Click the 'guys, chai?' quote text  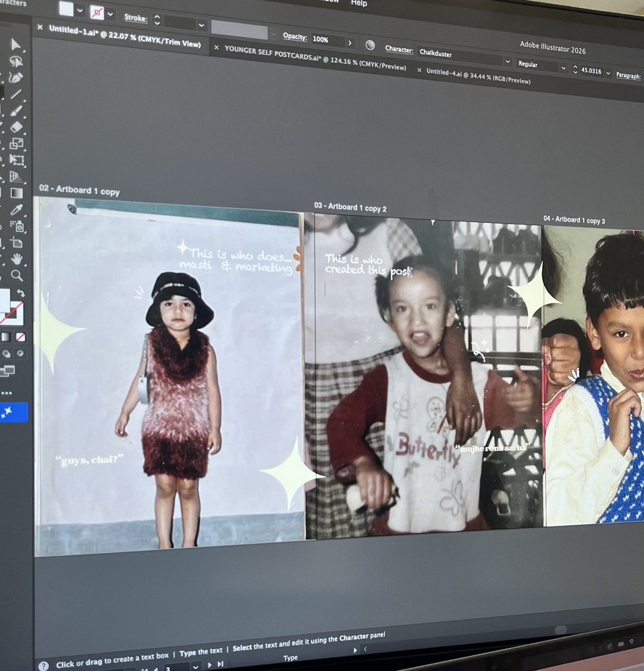coord(89,460)
